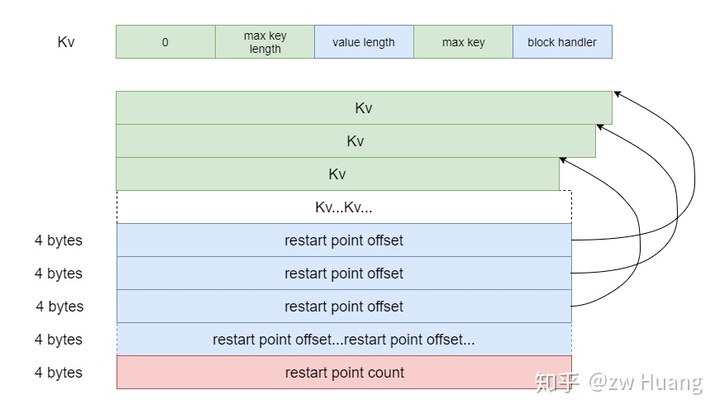
Task: Click the "Kv" label left of the header row
Action: pos(66,42)
